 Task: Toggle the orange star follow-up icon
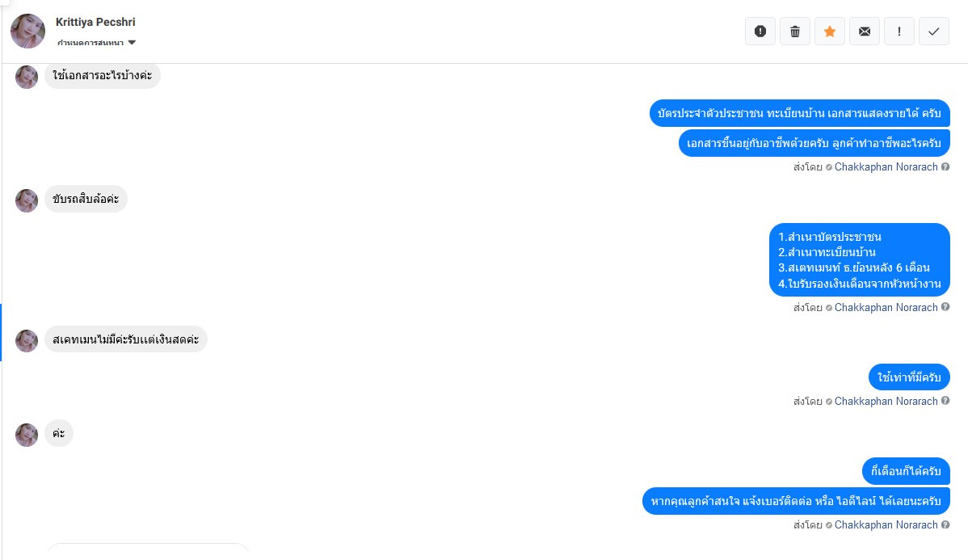pyautogui.click(x=830, y=32)
